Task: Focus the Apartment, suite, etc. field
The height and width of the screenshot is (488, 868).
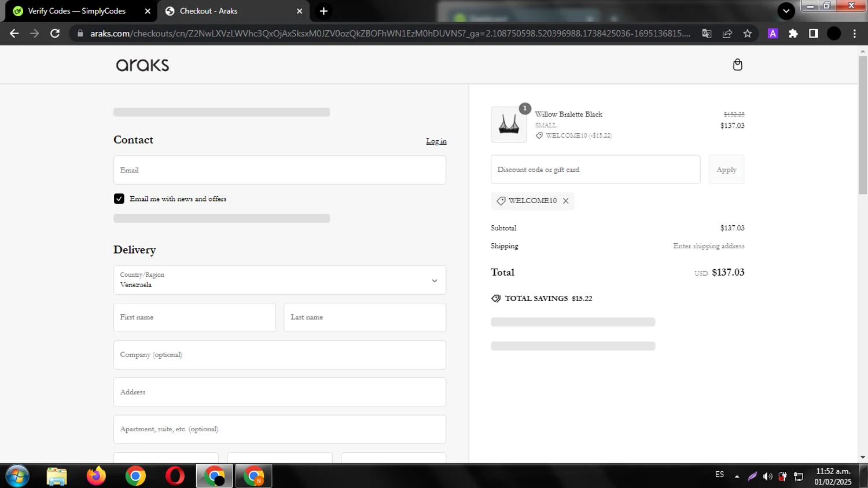Action: [279, 430]
